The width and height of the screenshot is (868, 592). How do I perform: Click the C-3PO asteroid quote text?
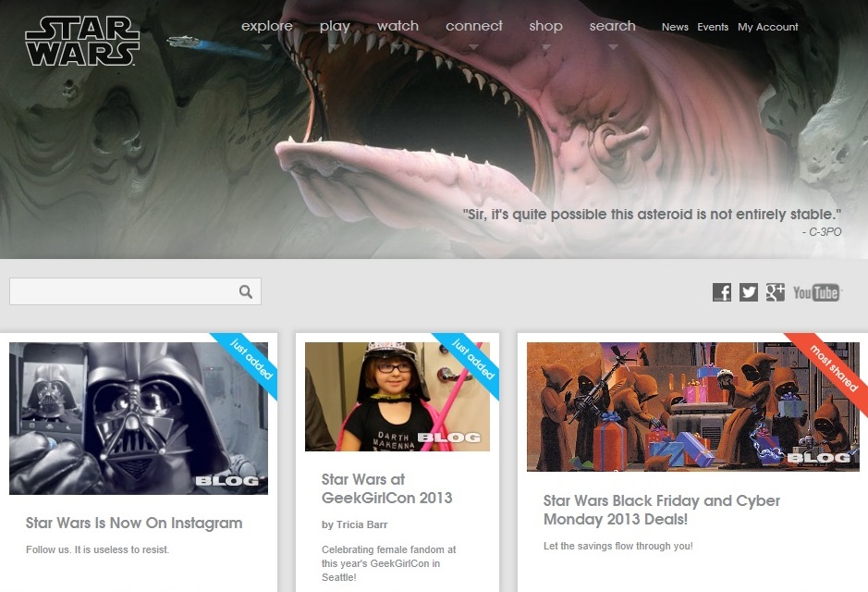point(652,215)
